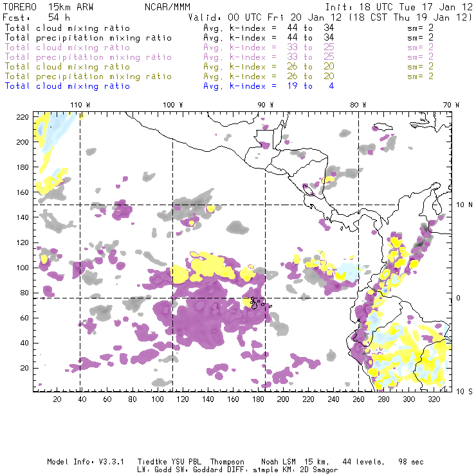This screenshot has width=476, height=476.
Task: Select black 'Total cloud mixing ratio' legend row
Action: pyautogui.click(x=219, y=28)
